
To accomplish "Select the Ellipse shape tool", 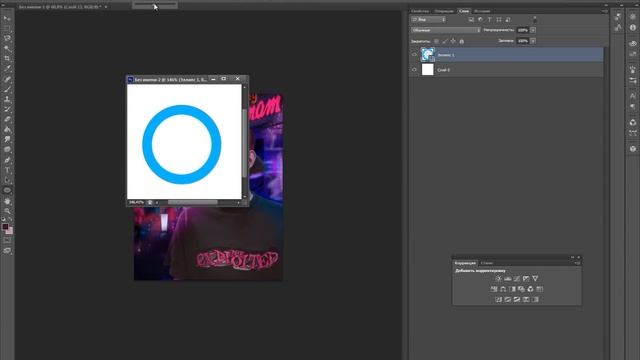I will click(7, 190).
